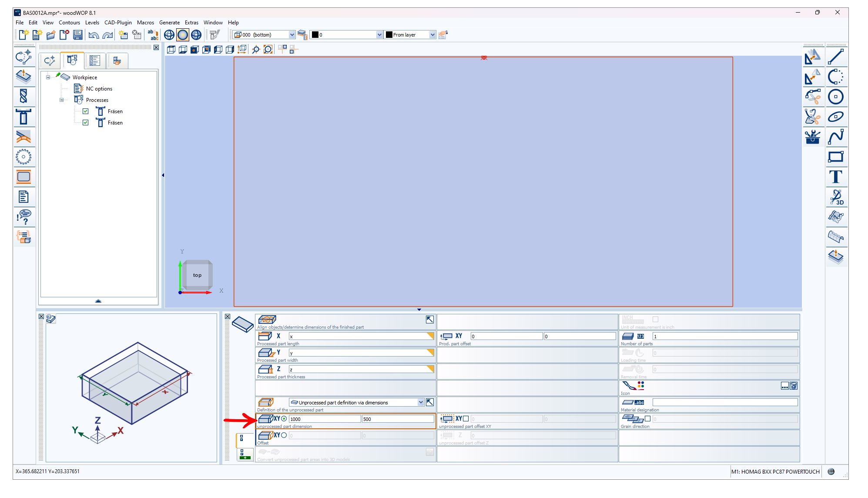Click the zoom extents magnifier icon
Screen dimensions: 868x498
pyautogui.click(x=268, y=49)
